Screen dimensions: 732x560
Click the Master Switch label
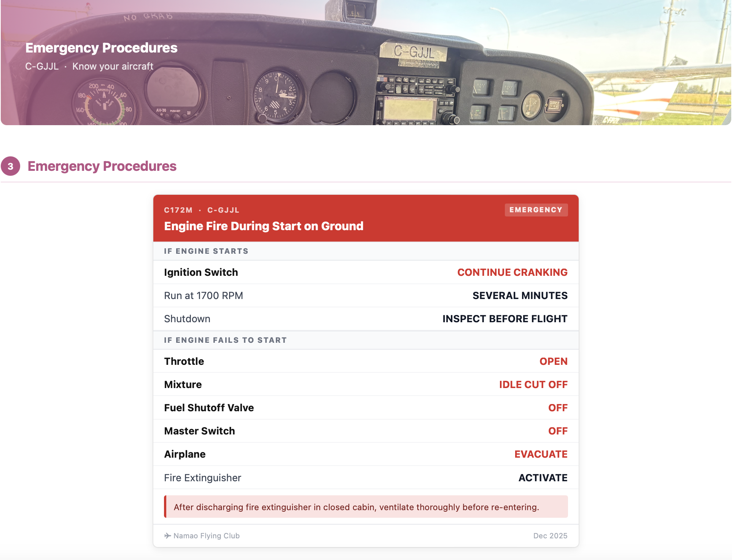199,431
